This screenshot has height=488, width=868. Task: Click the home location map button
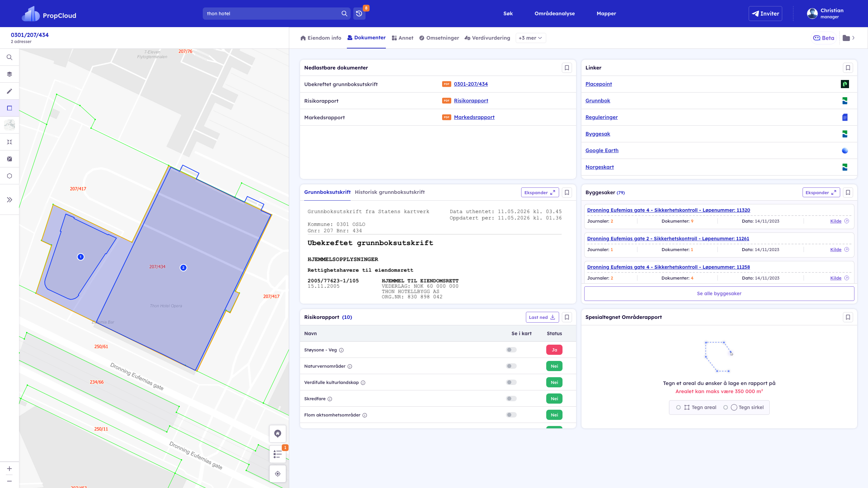coord(278,434)
